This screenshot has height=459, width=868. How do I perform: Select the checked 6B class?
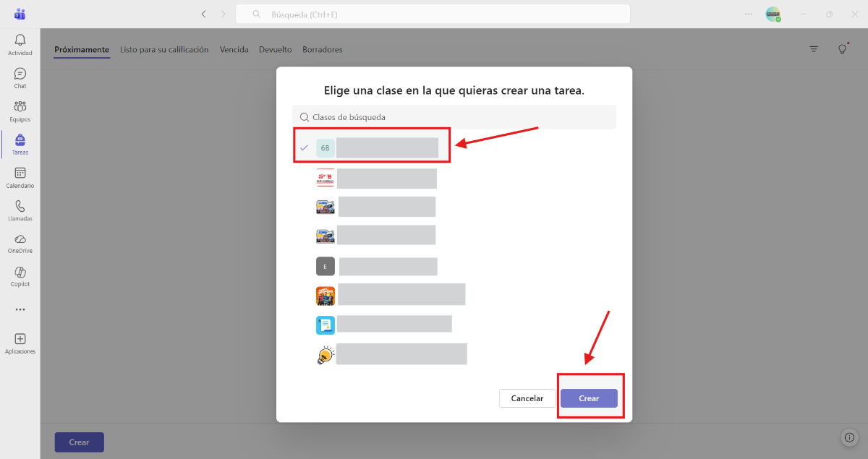[372, 147]
